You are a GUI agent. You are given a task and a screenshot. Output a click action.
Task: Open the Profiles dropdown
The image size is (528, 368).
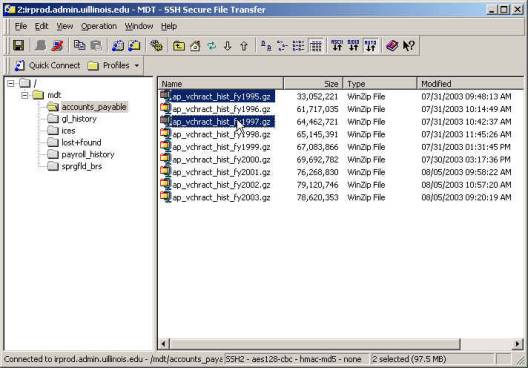113,65
